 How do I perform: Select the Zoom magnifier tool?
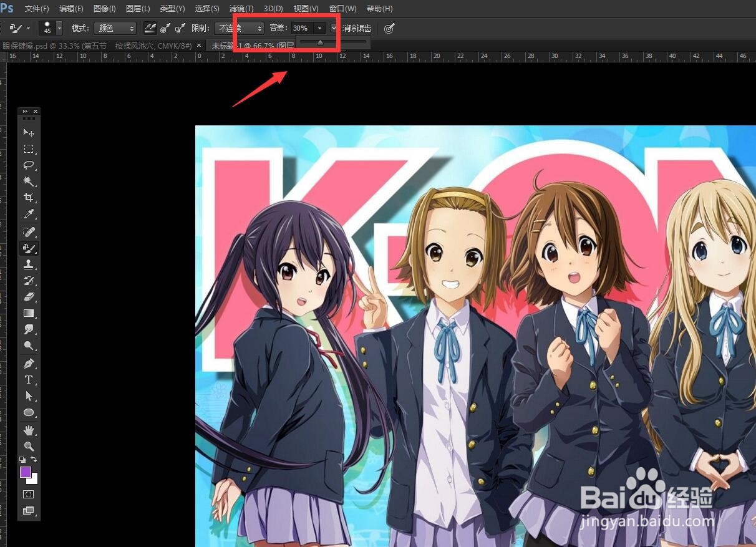tap(29, 447)
